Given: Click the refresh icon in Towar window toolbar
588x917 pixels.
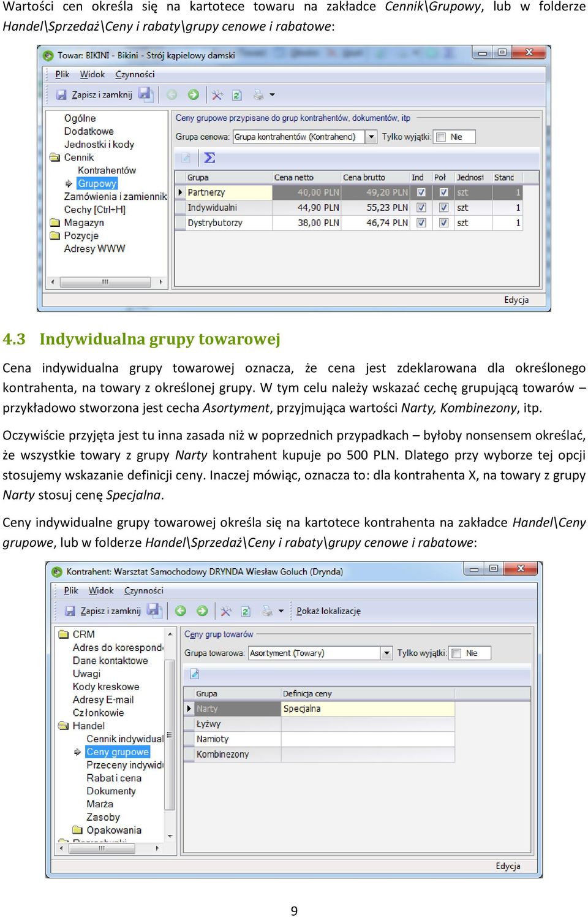Looking at the screenshot, I should coord(236,95).
